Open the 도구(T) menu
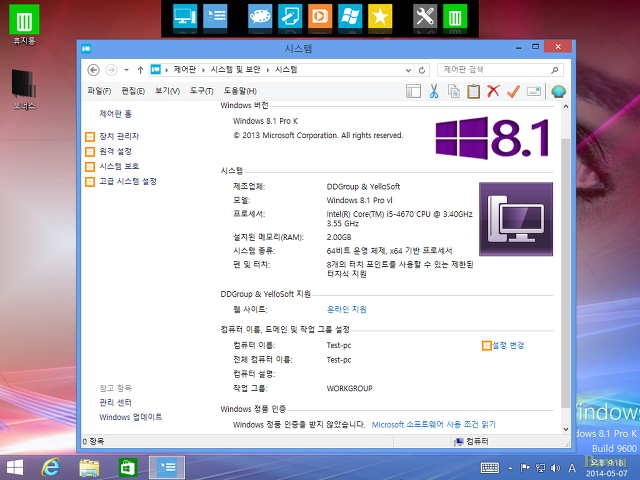Screen dimensions: 640x480 pyautogui.click(x=202, y=91)
